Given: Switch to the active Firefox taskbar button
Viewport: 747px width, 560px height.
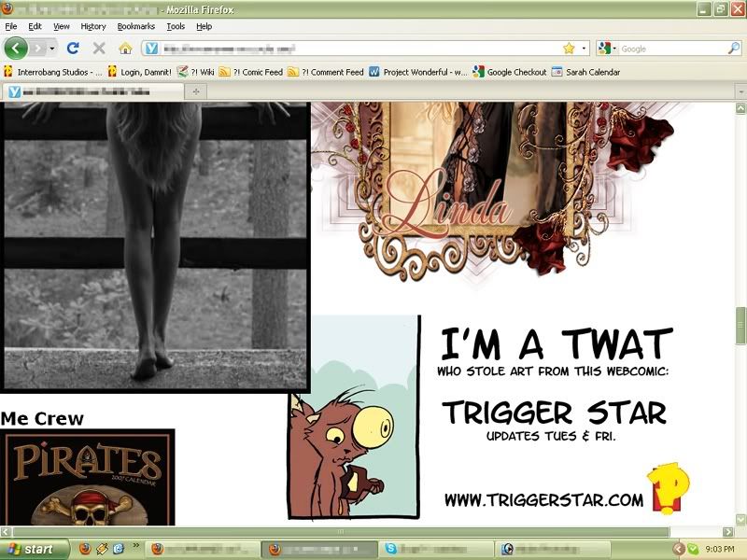Looking at the screenshot, I should click(x=319, y=550).
